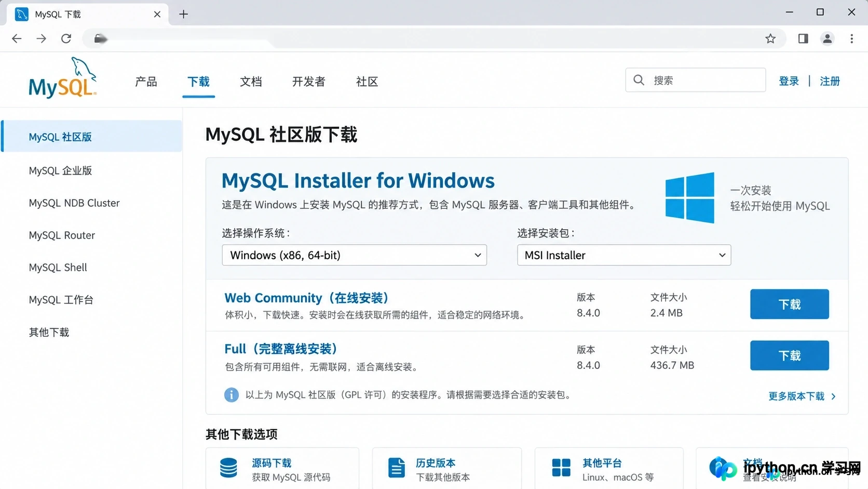Screen dimensions: 868x489
Task: Open the browser profile avatar
Action: tap(828, 38)
